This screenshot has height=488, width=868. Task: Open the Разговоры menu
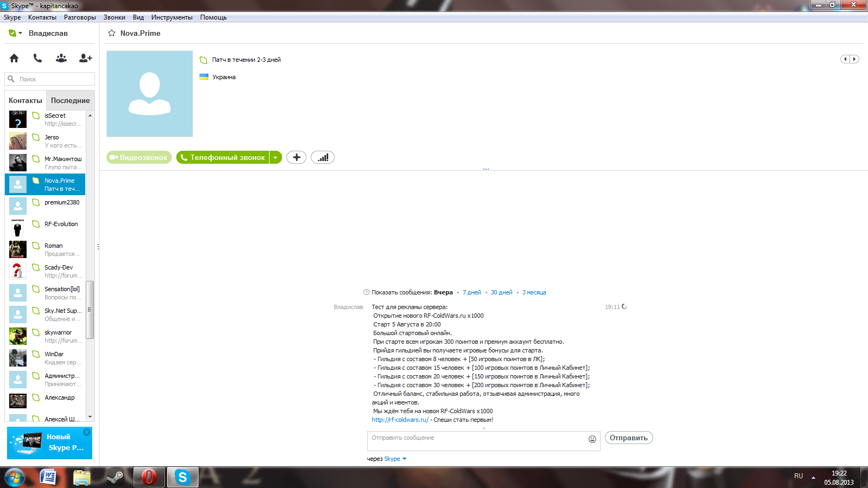[x=80, y=17]
